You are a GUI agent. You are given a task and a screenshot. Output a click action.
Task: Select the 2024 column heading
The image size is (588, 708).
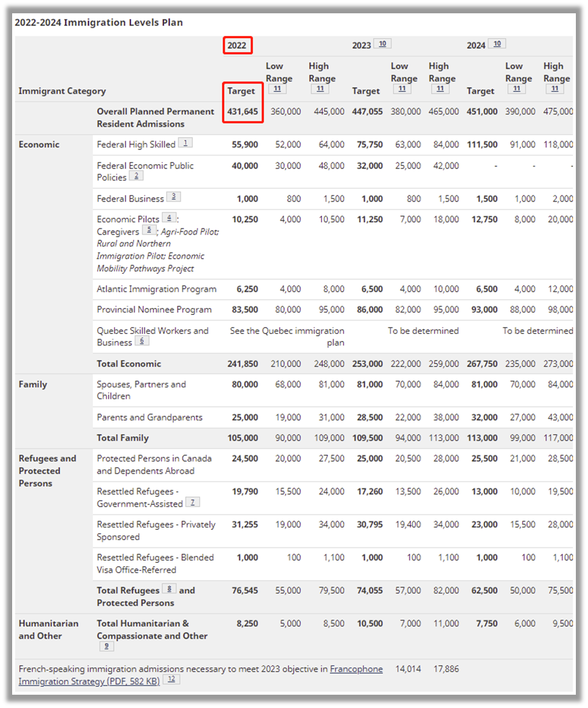[476, 46]
